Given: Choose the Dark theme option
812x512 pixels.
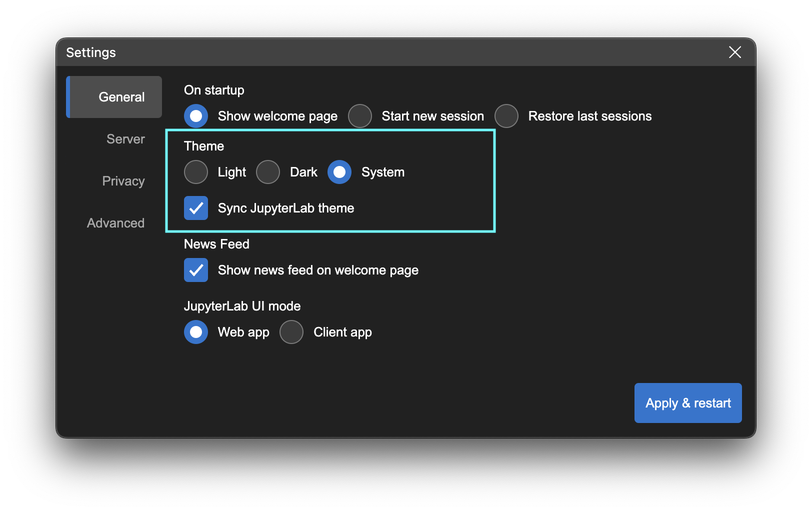Looking at the screenshot, I should click(268, 172).
